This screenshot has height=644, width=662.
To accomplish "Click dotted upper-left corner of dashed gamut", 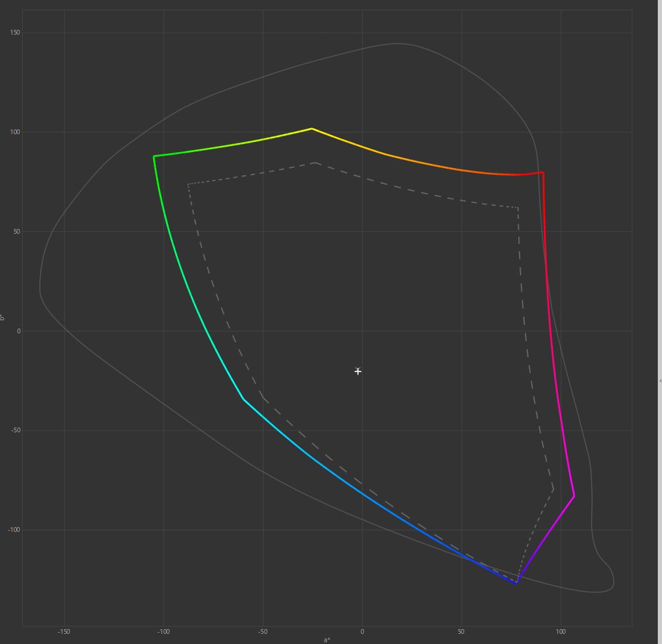I will (x=188, y=184).
